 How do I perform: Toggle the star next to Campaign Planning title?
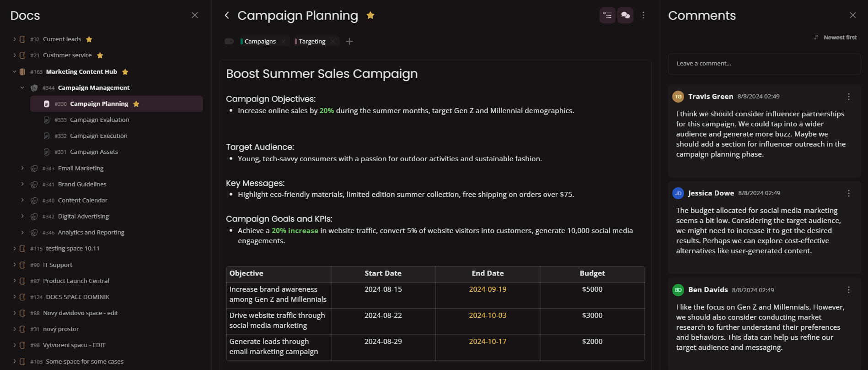coord(370,16)
